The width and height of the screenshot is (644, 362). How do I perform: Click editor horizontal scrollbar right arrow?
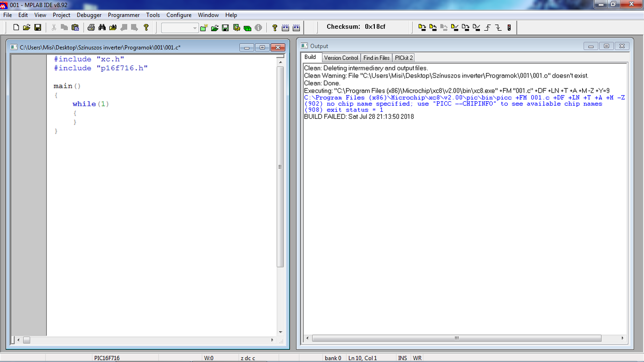tap(272, 340)
